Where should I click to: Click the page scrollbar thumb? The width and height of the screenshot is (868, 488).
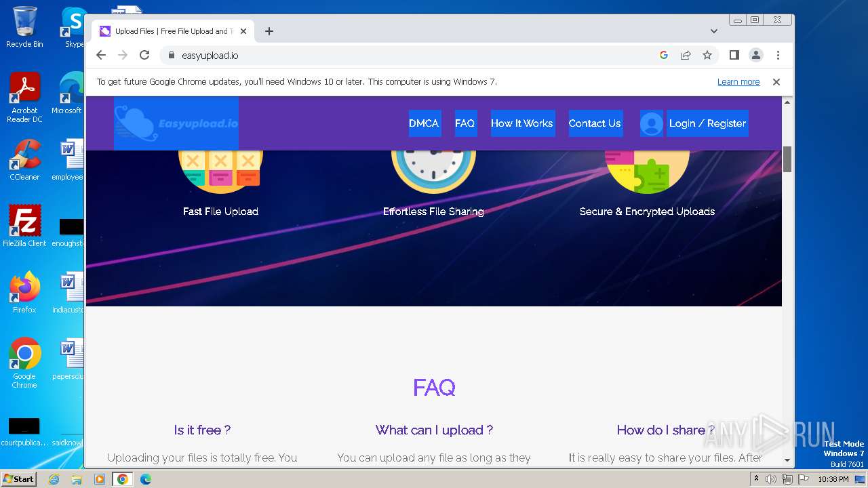tap(787, 159)
